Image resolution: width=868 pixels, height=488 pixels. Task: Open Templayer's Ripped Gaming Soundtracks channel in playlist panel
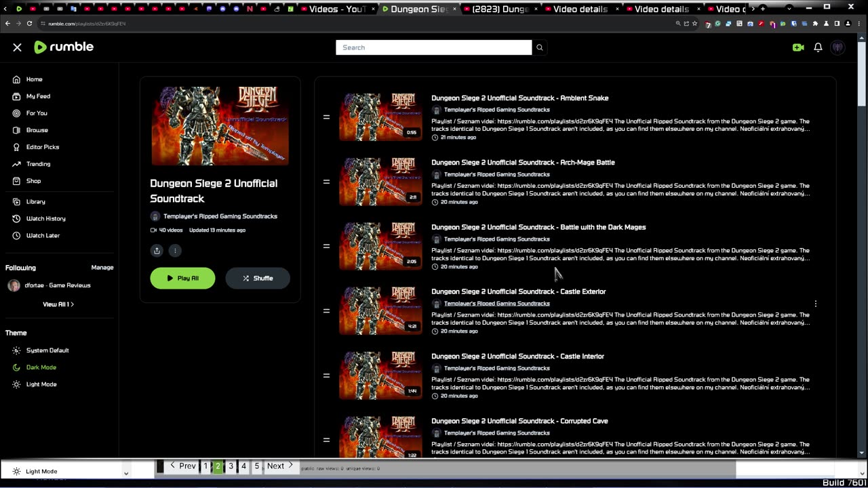pyautogui.click(x=220, y=216)
